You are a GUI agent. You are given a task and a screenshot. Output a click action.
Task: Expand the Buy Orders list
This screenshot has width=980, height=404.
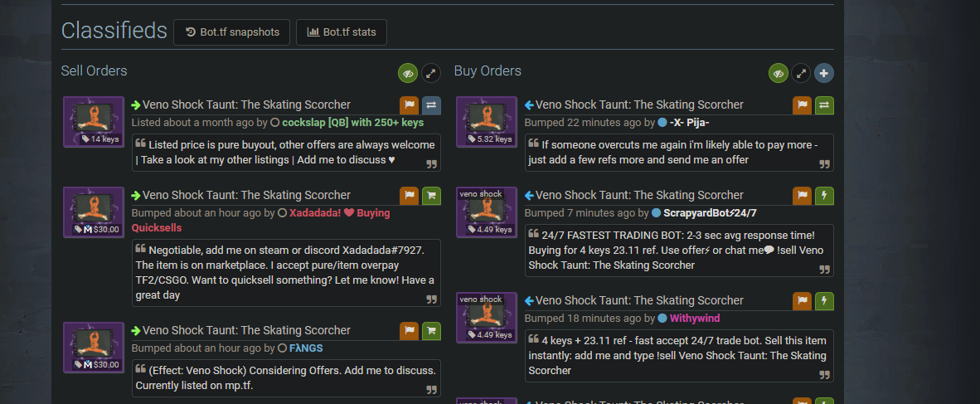801,73
